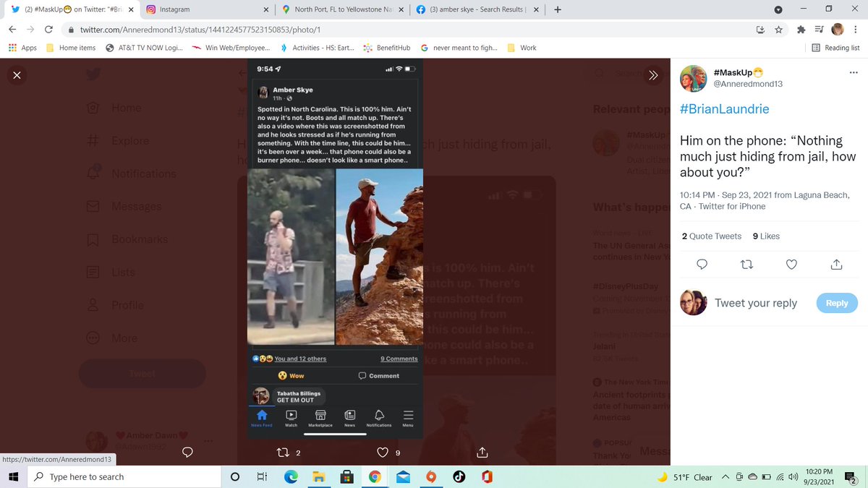868x488 pixels.
Task: Show hidden system tray icons with the caret
Action: click(x=727, y=477)
